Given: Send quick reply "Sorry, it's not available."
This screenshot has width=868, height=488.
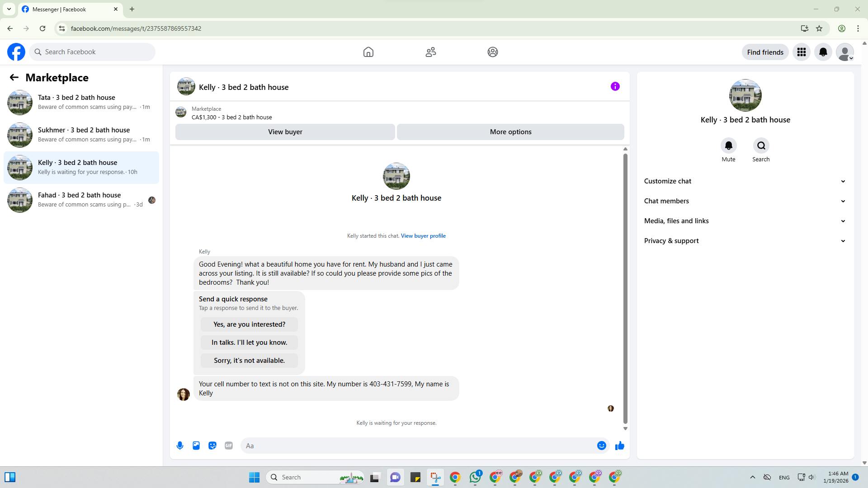Looking at the screenshot, I should [250, 361].
